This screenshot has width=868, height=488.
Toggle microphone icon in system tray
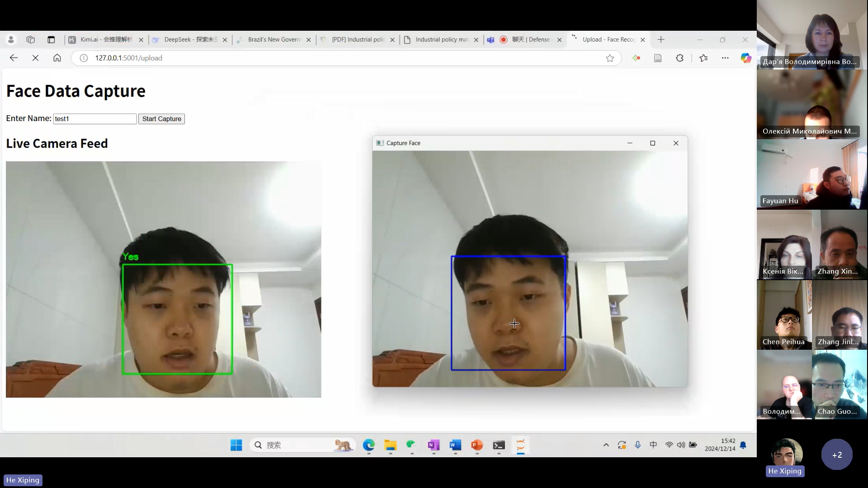(637, 445)
